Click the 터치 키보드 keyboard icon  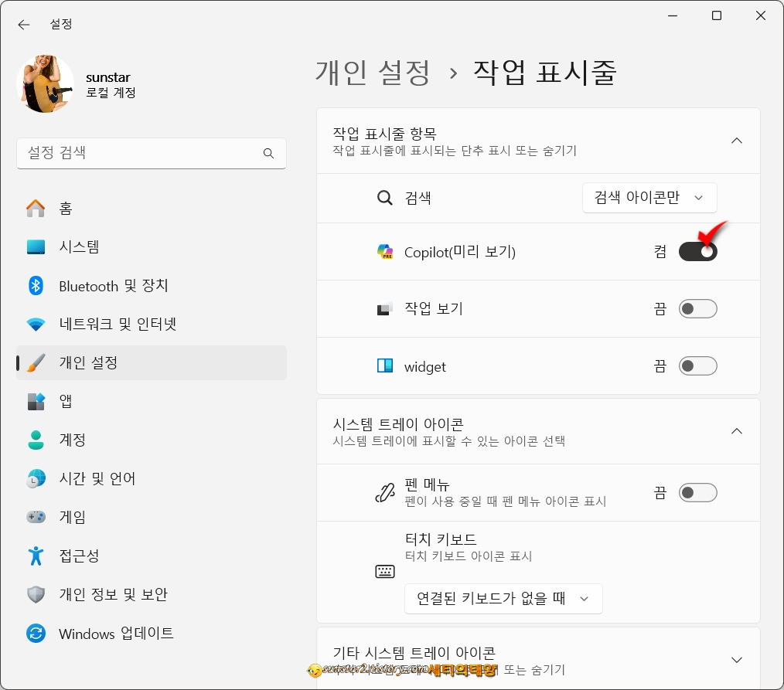(384, 571)
